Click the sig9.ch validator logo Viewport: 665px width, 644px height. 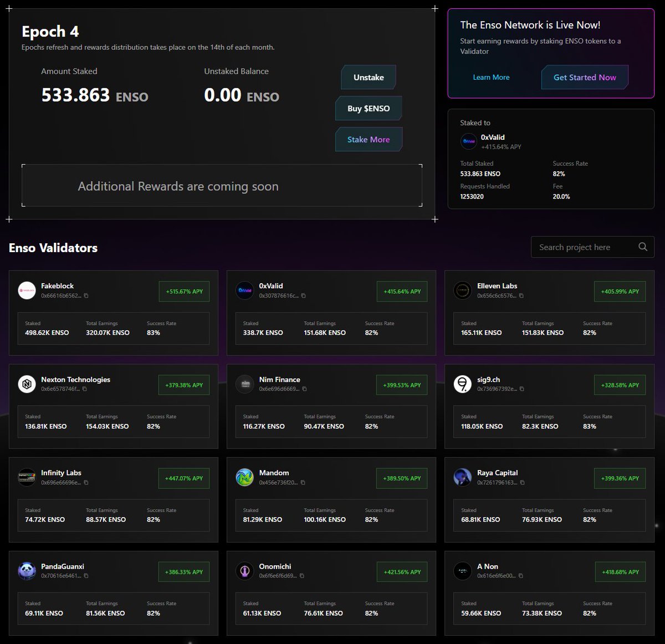(462, 384)
